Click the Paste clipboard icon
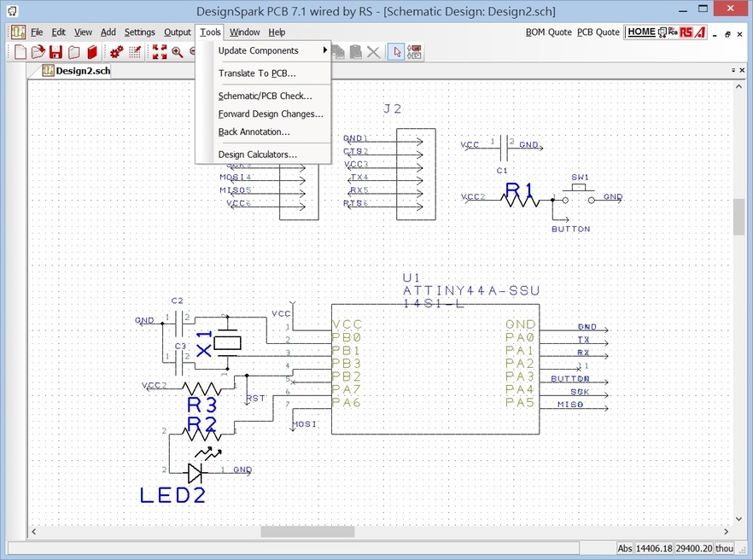 coord(355,51)
